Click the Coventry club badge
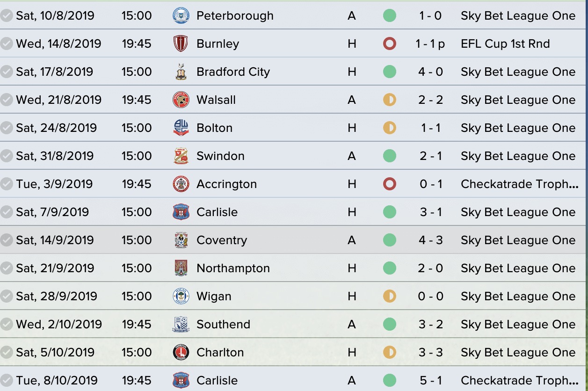Viewport: 588px width, 391px height. pos(181,240)
